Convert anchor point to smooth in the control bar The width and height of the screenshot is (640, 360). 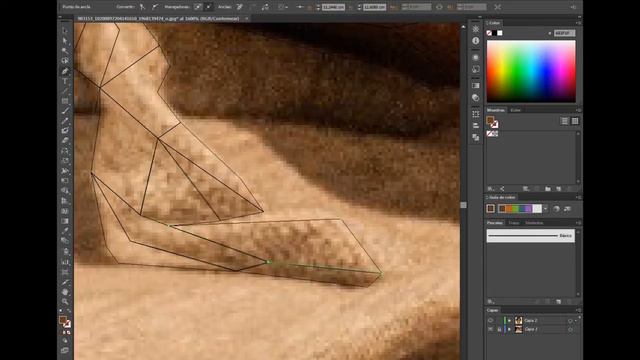pyautogui.click(x=155, y=7)
